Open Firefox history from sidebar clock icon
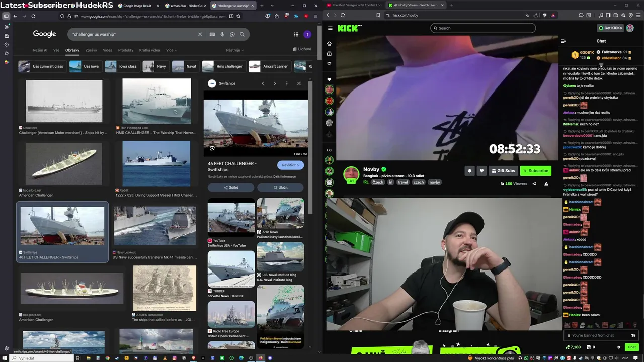Image resolution: width=644 pixels, height=362 pixels. 6,45
